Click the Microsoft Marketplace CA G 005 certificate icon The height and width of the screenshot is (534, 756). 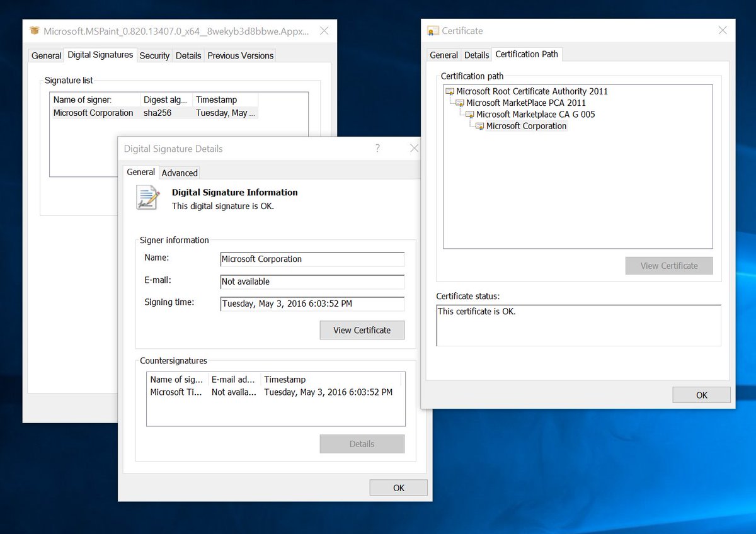470,115
